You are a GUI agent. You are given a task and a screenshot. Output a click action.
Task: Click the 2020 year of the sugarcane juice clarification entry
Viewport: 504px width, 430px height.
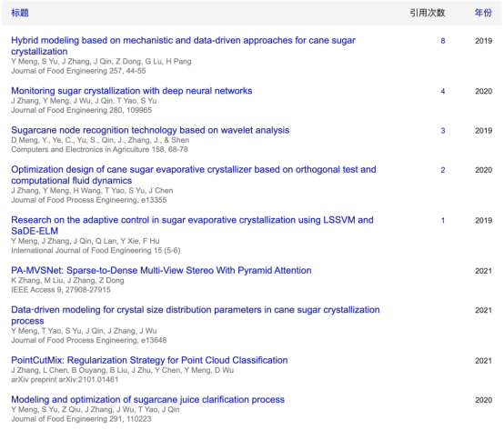[x=483, y=400]
